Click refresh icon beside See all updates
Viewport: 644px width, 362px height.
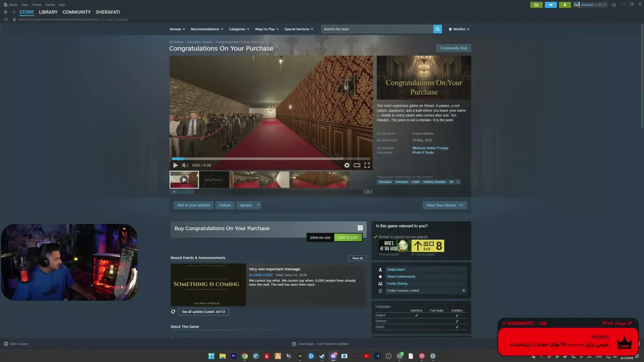tap(173, 312)
